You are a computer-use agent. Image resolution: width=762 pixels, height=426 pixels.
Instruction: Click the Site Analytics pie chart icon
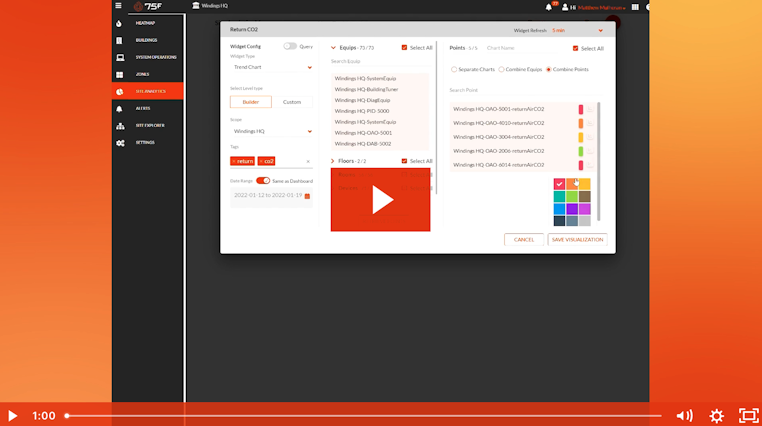click(120, 92)
